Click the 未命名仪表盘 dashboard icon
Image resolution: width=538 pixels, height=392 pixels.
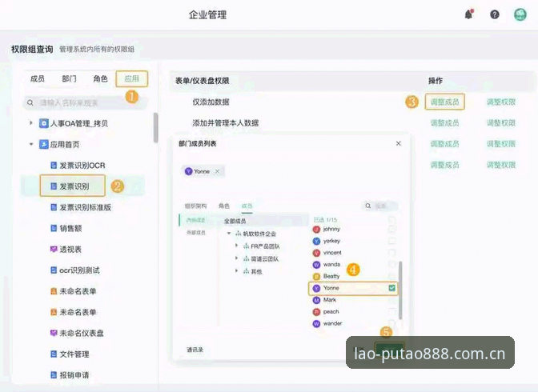[x=54, y=333]
